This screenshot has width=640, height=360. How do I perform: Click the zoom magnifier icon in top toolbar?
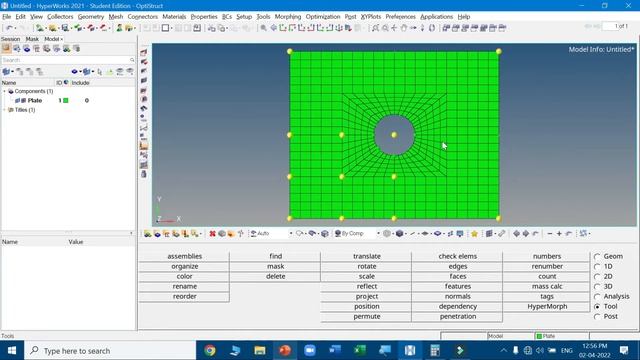(264, 28)
